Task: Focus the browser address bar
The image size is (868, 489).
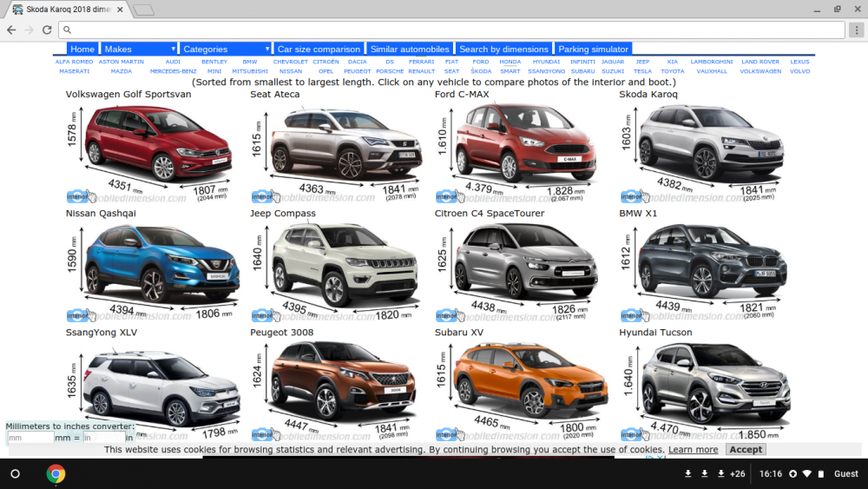Action: point(451,30)
